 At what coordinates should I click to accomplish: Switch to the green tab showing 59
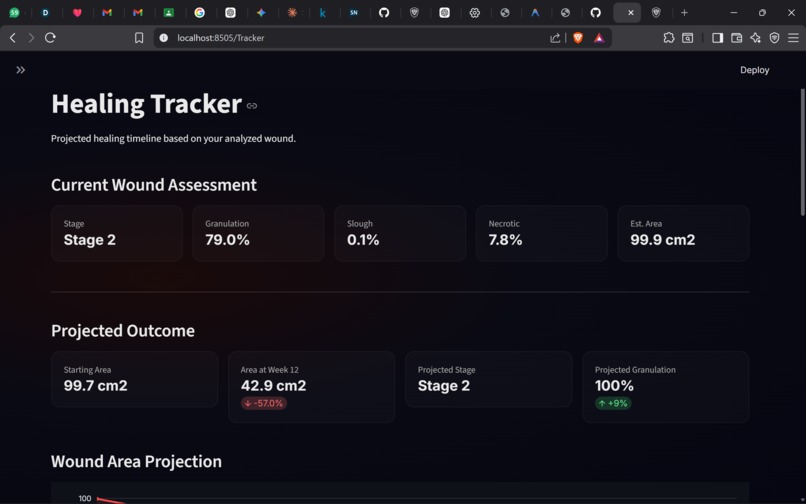[14, 13]
